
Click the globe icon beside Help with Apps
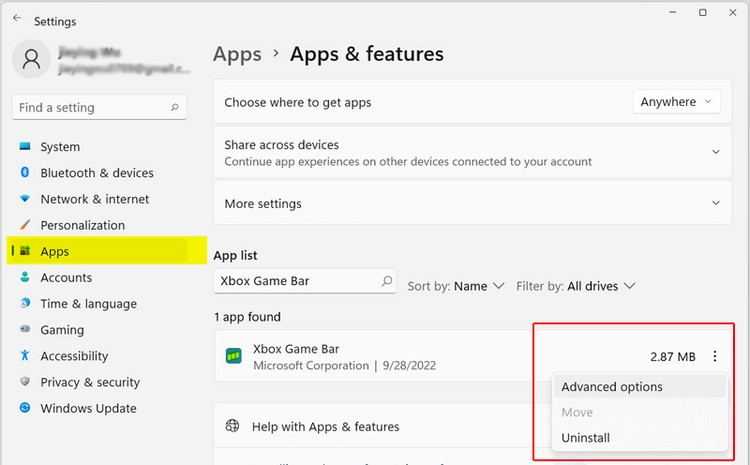click(x=232, y=425)
